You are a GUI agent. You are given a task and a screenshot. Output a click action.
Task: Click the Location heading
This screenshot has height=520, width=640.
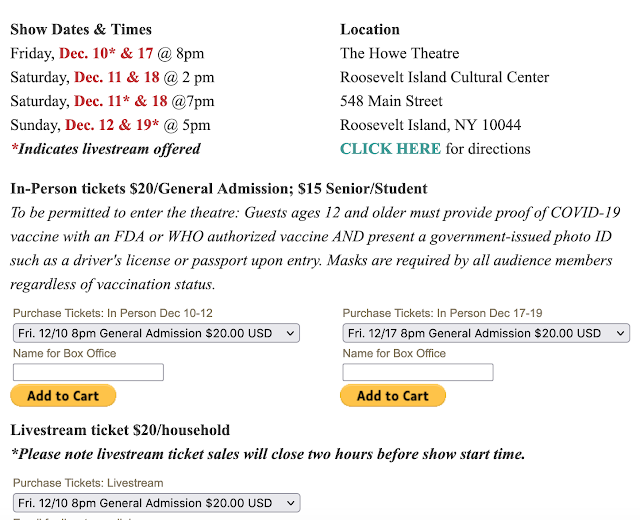click(370, 29)
